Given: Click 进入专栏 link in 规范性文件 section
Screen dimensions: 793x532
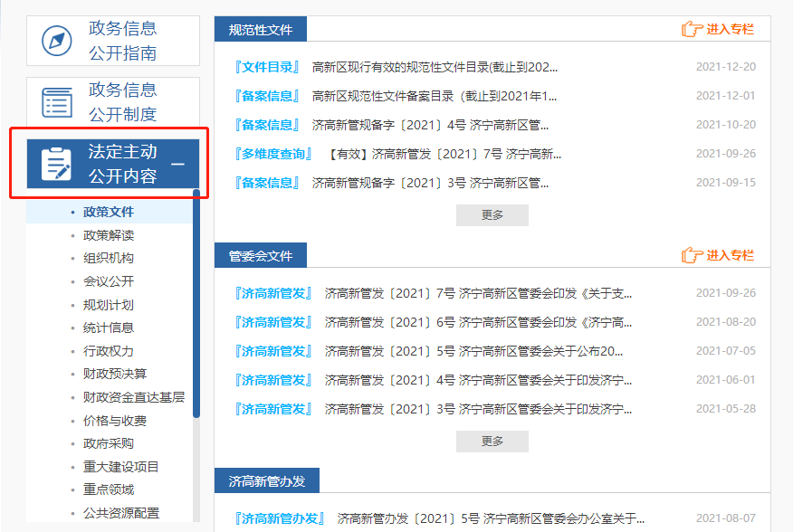Looking at the screenshot, I should 730,29.
